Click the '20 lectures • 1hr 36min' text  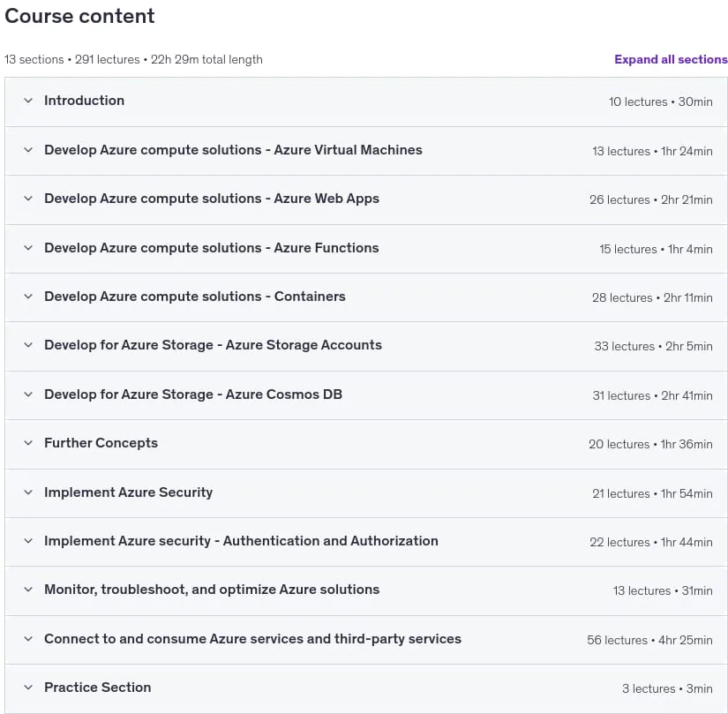coord(650,444)
